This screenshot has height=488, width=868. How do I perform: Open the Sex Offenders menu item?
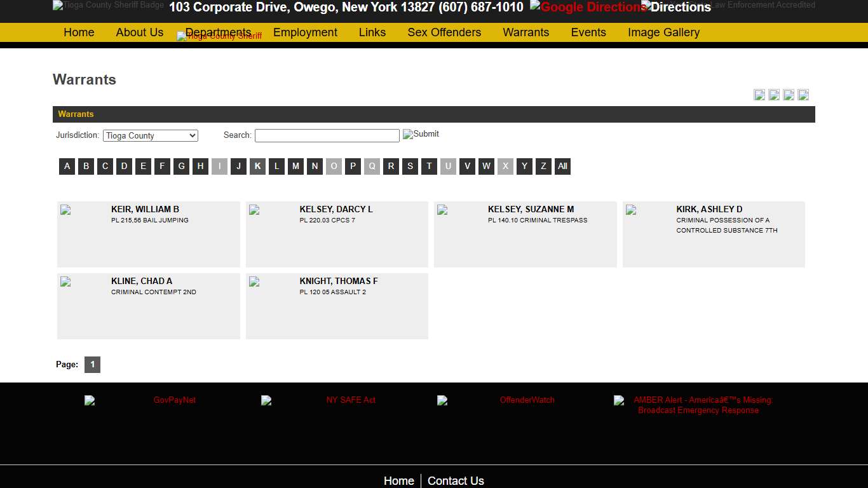[x=444, y=32]
